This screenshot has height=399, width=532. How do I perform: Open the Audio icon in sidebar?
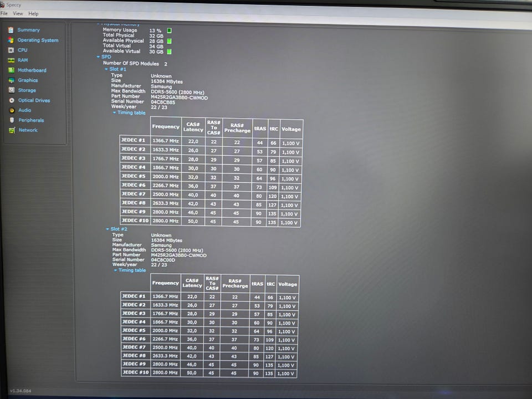coord(12,110)
